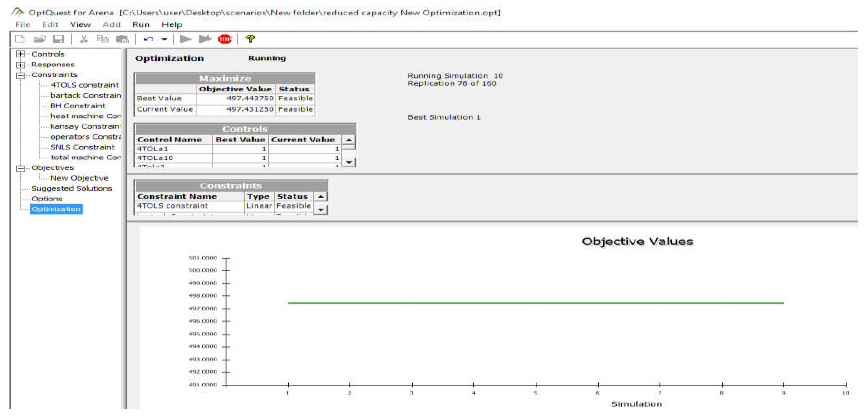Click the yellow Help question mark icon
This screenshot has height=420, width=868.
pyautogui.click(x=250, y=39)
